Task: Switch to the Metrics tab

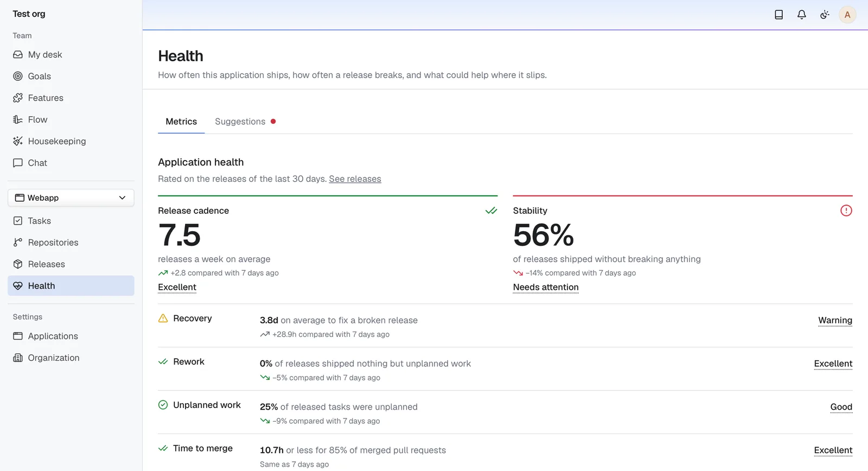Action: (181, 122)
